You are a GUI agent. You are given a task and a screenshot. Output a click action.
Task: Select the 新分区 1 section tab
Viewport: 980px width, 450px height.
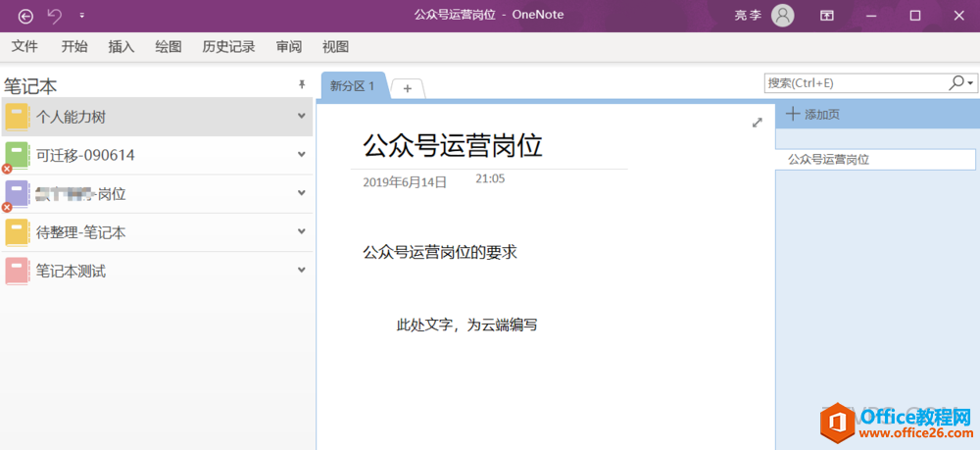353,86
